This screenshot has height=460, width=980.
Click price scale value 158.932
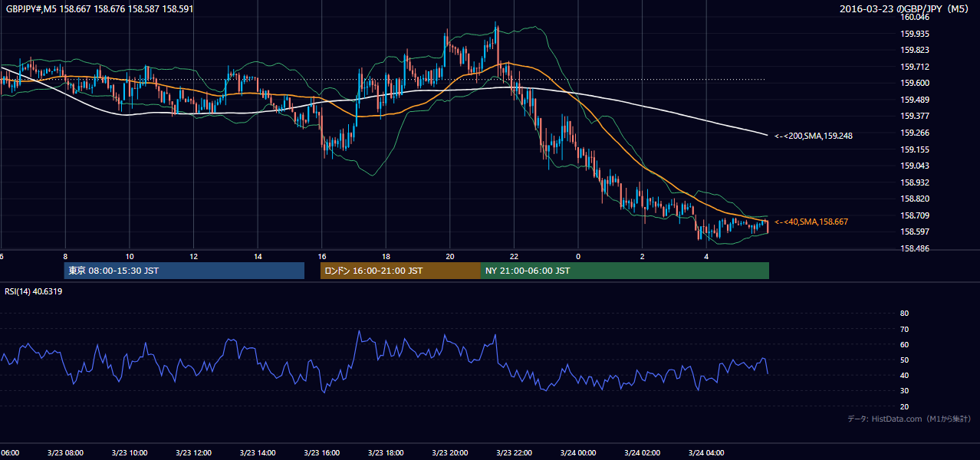[x=914, y=182]
